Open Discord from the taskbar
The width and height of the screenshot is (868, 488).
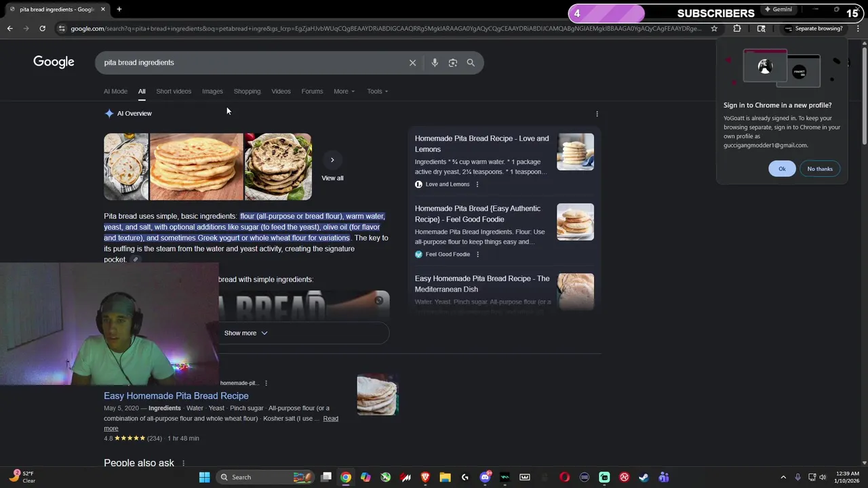point(485,477)
